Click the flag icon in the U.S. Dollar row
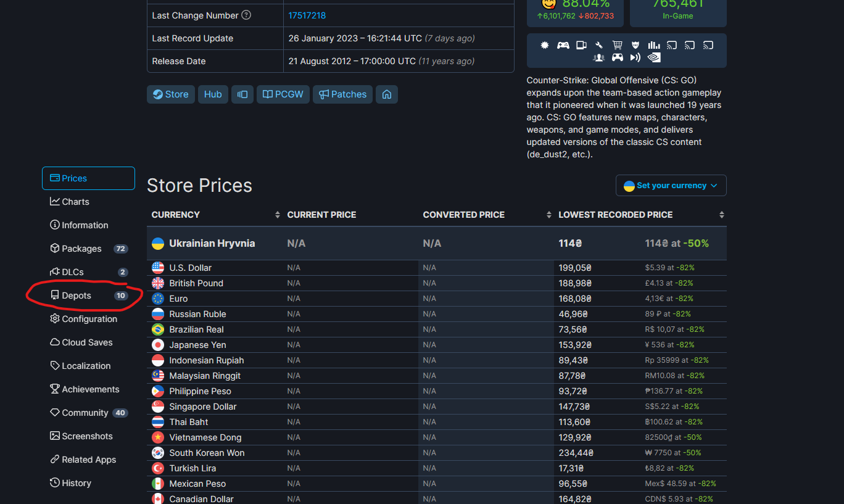Viewport: 844px width, 504px height. 158,268
